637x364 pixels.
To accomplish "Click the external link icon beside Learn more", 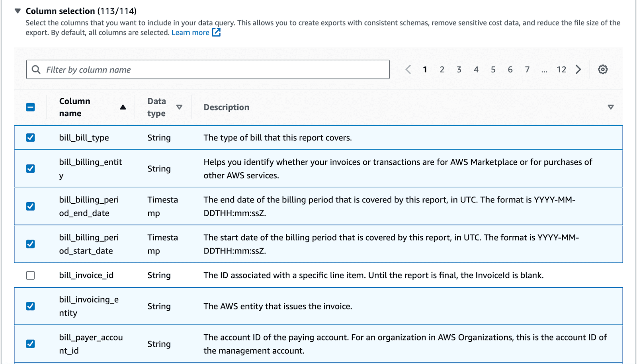I will (216, 33).
